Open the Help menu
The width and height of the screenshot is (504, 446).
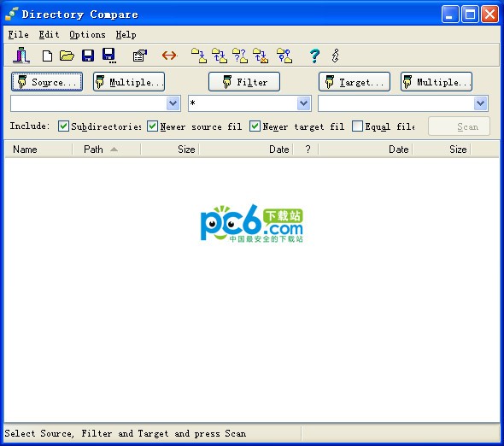tap(126, 34)
